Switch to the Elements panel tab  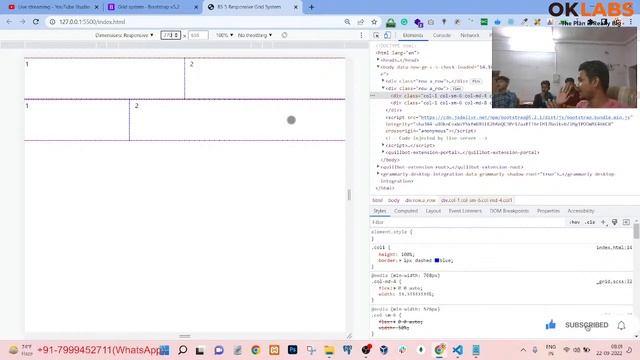413,35
